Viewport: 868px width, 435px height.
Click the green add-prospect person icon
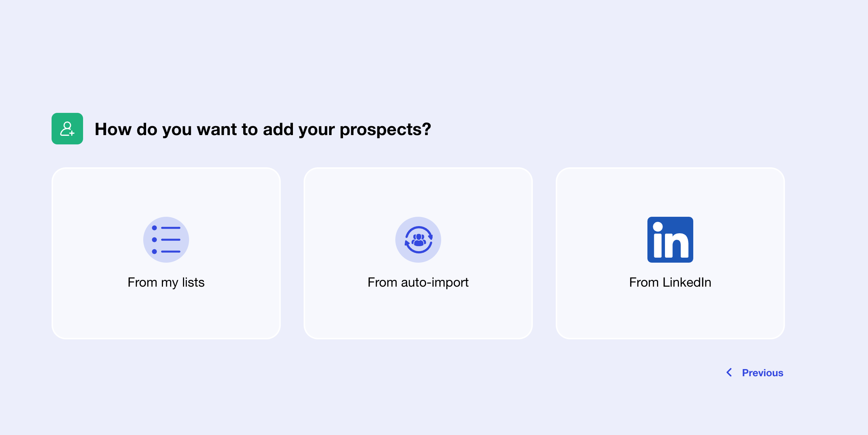click(67, 129)
